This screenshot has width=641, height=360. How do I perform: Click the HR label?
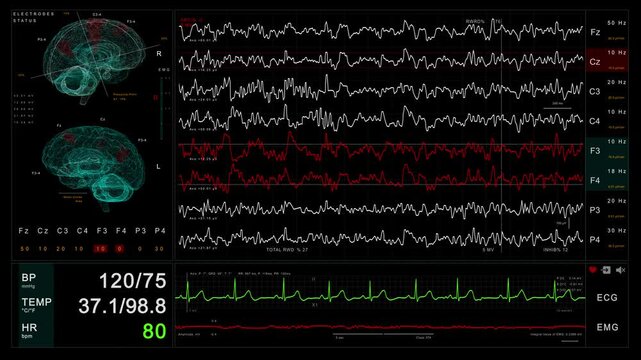tap(29, 327)
